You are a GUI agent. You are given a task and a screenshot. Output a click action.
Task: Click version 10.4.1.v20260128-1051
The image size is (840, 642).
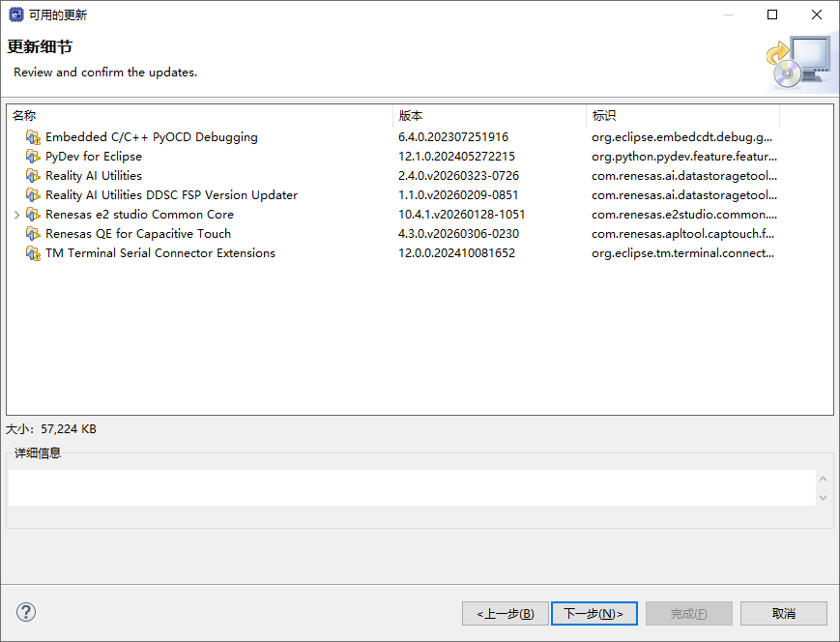point(462,215)
